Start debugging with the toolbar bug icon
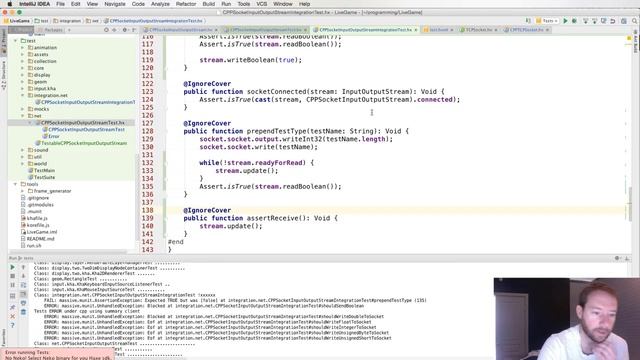The width and height of the screenshot is (640, 360). pyautogui.click(x=574, y=21)
